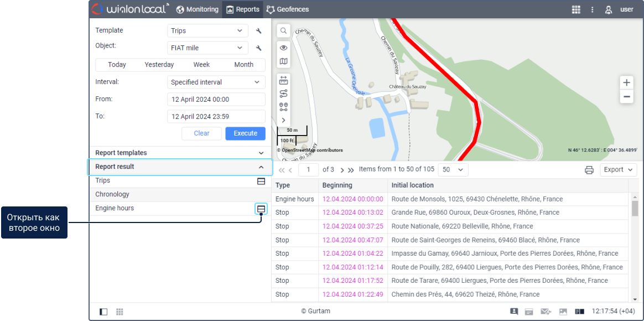Open the notifications window icon
The width and height of the screenshot is (644, 321).
pos(529,312)
